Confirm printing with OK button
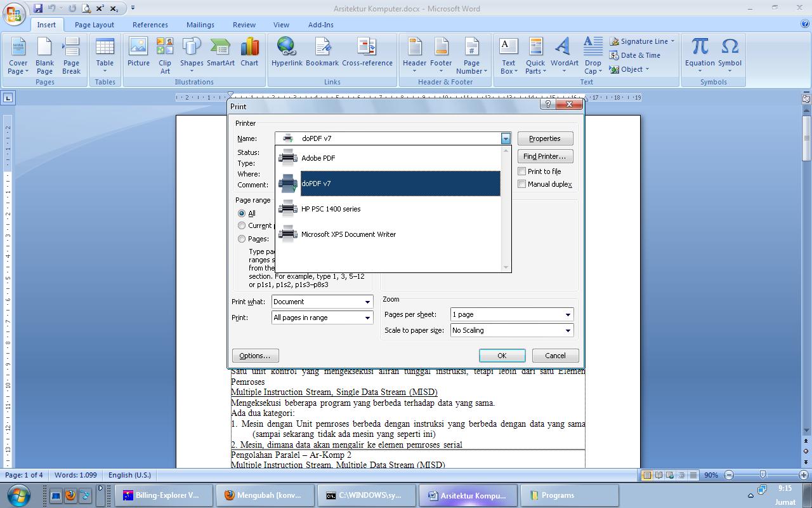812x508 pixels. pos(502,356)
